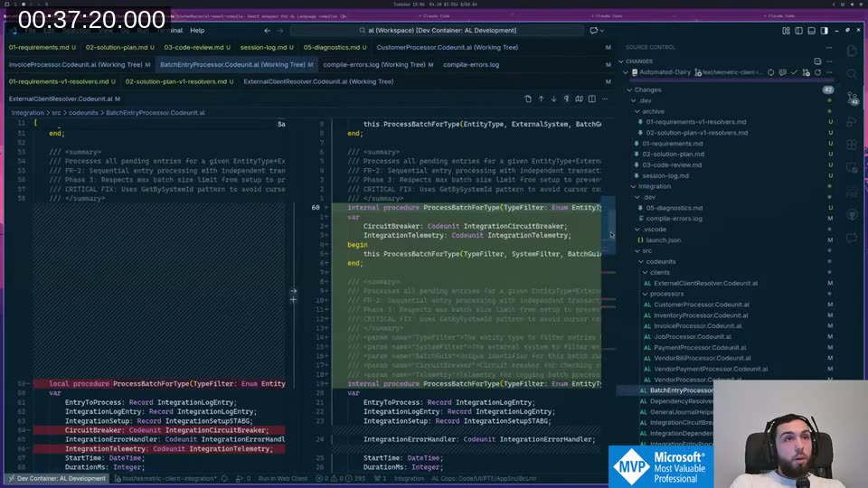
Task: Click the Open File icon in diff toolbar
Action: pos(528,99)
